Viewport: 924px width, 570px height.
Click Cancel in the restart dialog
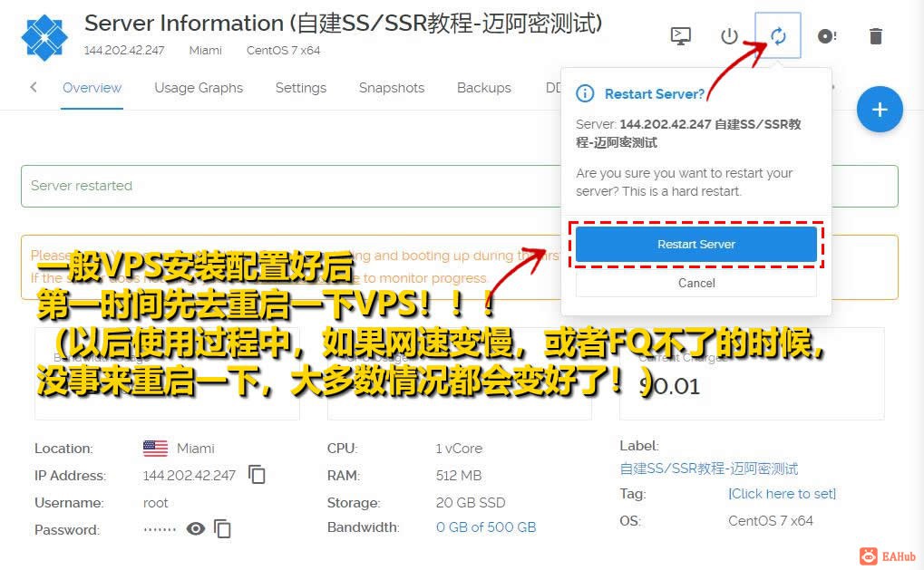coord(695,284)
